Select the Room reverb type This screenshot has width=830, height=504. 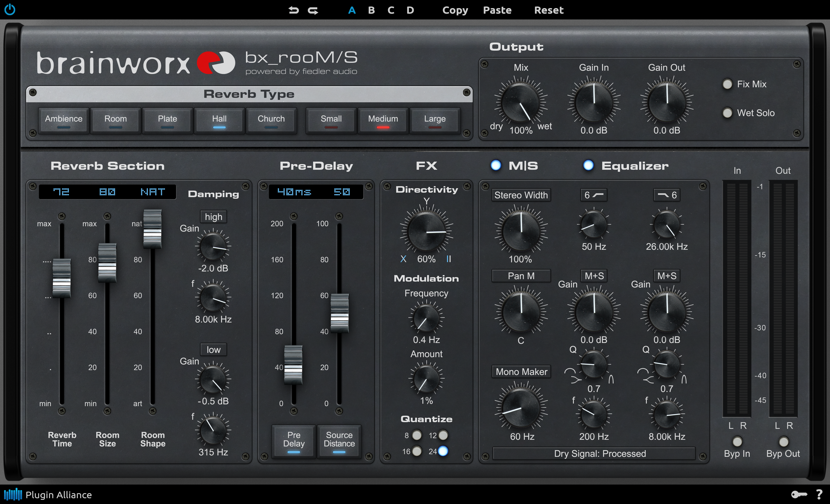(x=116, y=121)
